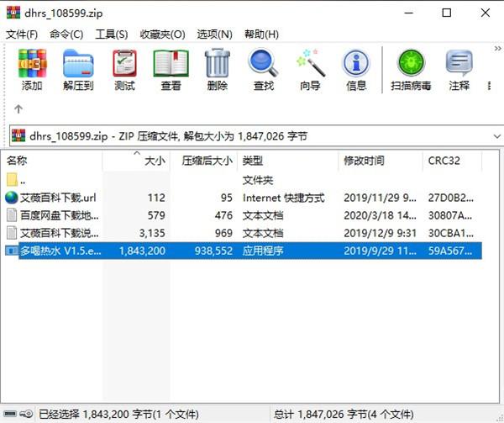The width and height of the screenshot is (504, 423).
Task: Sort by the 名称 column header
Action: (x=51, y=160)
